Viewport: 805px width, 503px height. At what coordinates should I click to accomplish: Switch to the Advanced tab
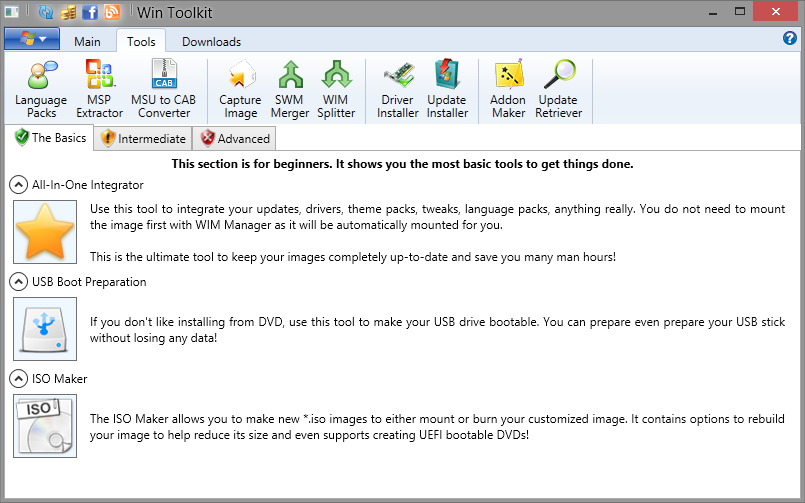point(235,139)
